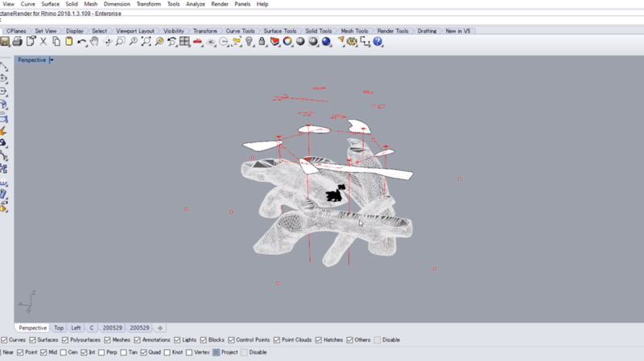Open the Panels menu

tap(242, 4)
